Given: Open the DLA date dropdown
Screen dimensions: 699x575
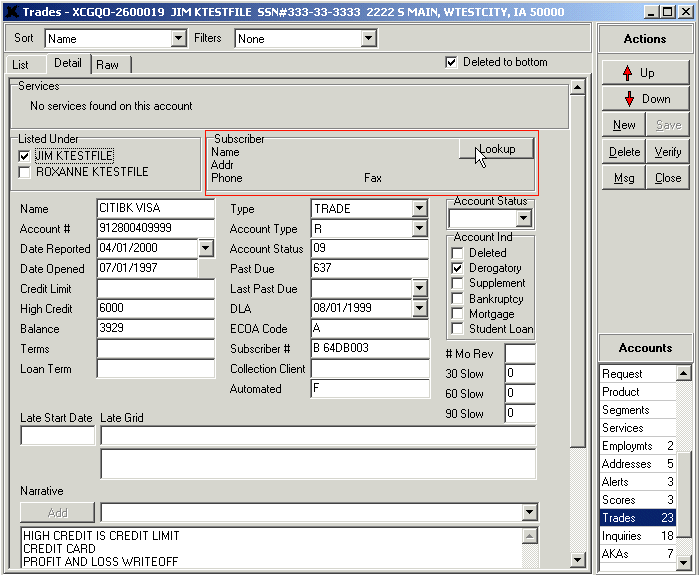Looking at the screenshot, I should [x=419, y=308].
